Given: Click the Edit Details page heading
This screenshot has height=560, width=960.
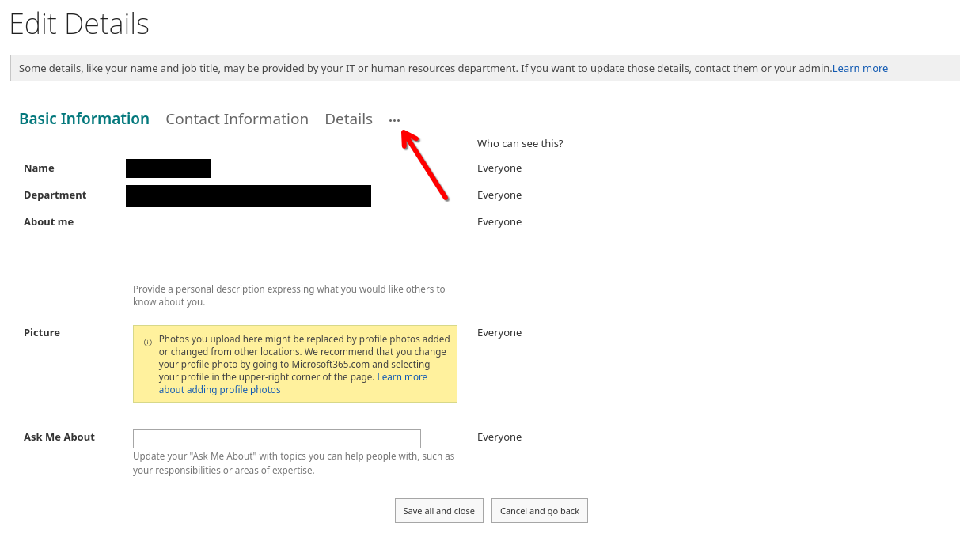Looking at the screenshot, I should click(79, 24).
